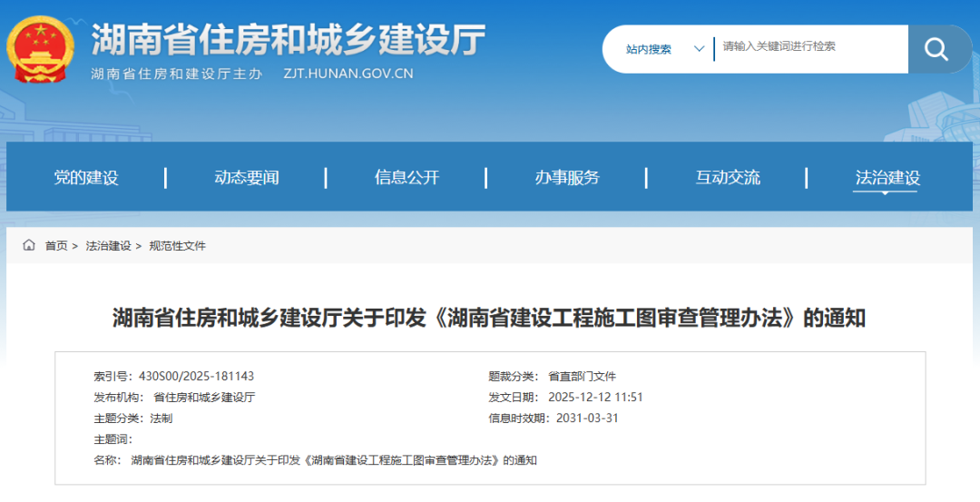Go to 动态要闻 in the nav bar
The image size is (980, 502).
point(246,178)
